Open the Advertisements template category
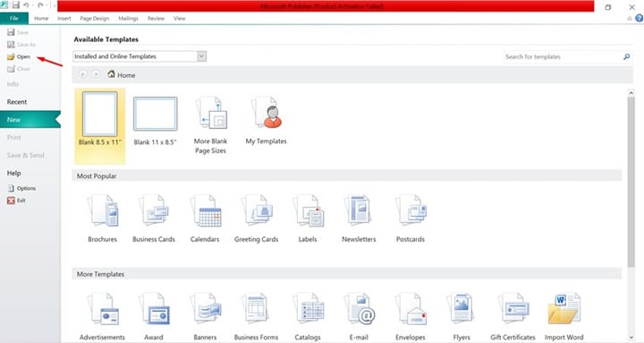Image resolution: width=644 pixels, height=343 pixels. click(102, 317)
